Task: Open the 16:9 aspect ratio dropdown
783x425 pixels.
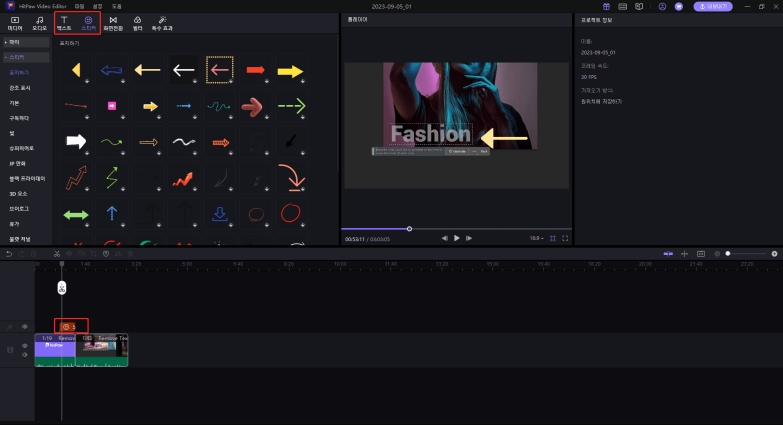Action: pos(536,238)
